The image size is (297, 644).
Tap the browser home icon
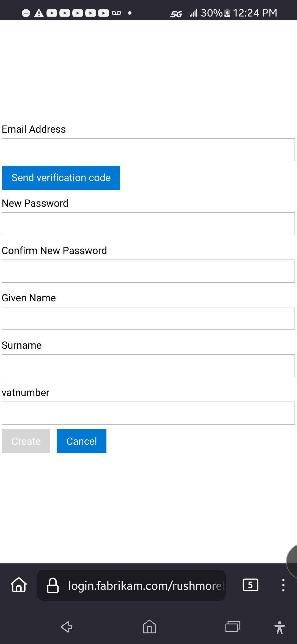(x=19, y=585)
